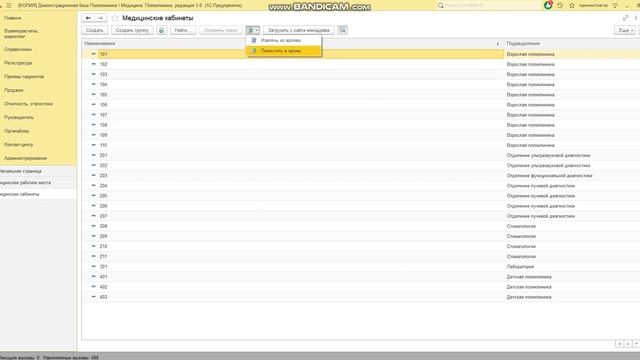This screenshot has height=360, width=640.
Task: Go back with the left arrow
Action: click(88, 18)
